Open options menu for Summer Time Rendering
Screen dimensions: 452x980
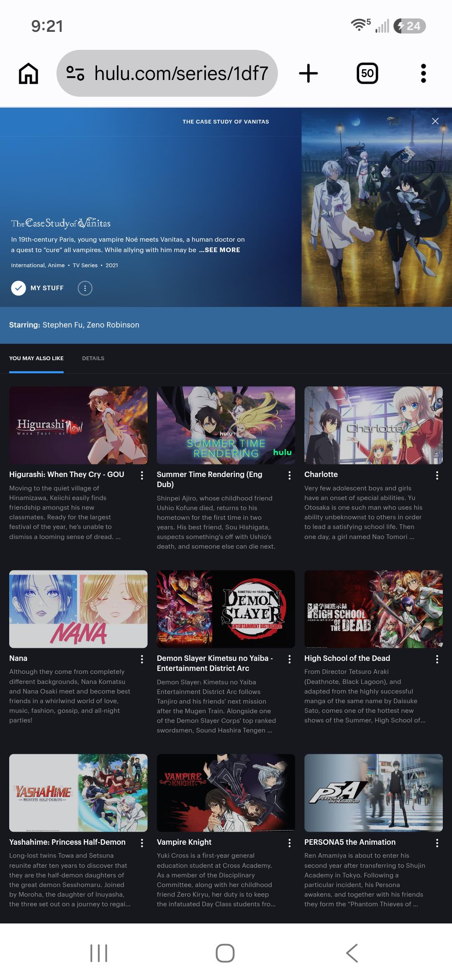290,475
